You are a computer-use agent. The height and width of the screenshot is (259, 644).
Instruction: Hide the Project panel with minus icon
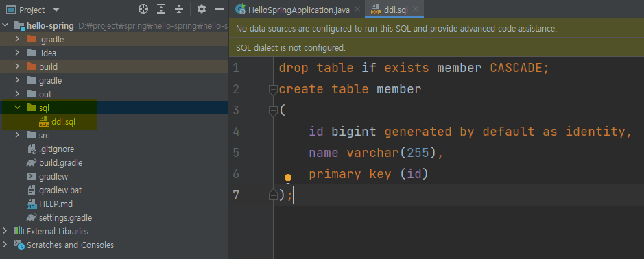pyautogui.click(x=219, y=9)
